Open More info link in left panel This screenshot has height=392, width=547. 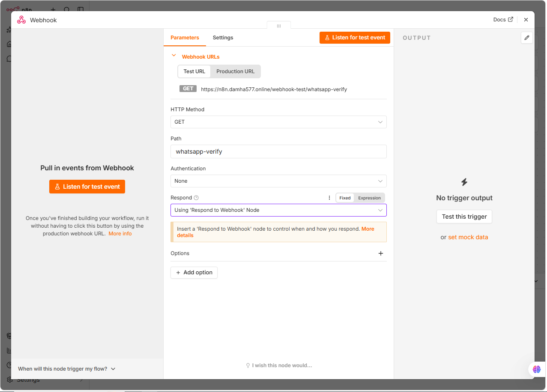pyautogui.click(x=120, y=234)
